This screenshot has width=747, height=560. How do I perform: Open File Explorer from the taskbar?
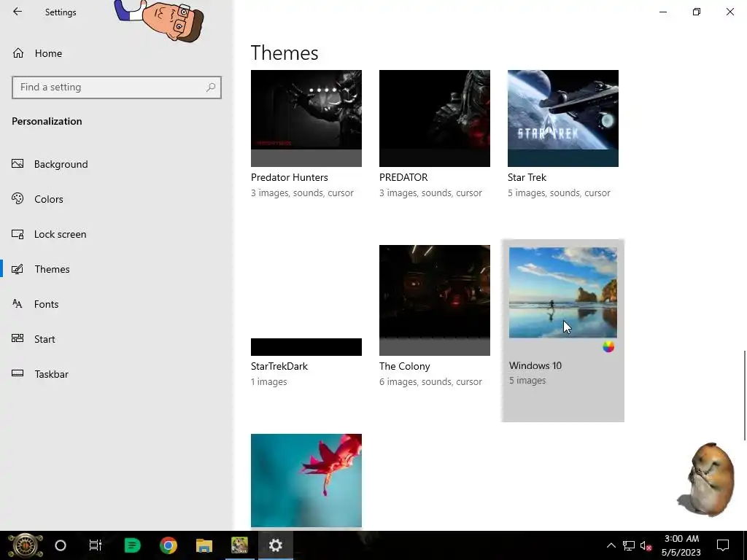204,545
